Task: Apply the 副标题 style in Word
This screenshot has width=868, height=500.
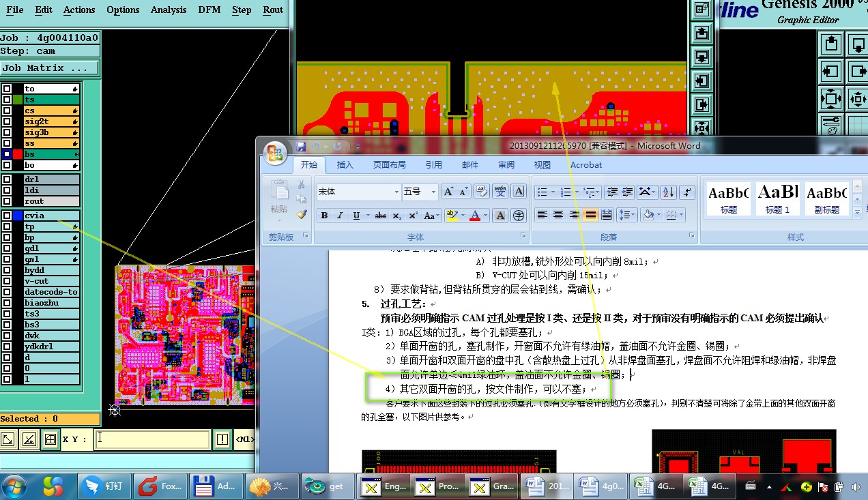Action: 826,198
